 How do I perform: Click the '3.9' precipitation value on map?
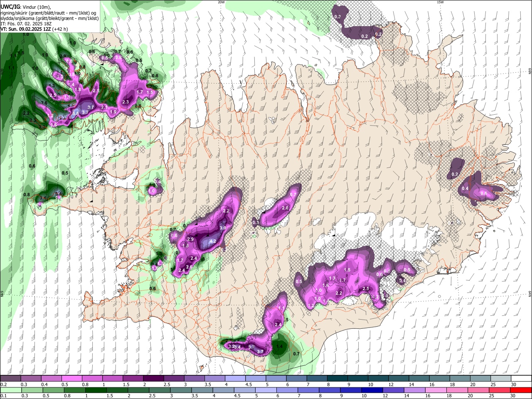point(223,228)
